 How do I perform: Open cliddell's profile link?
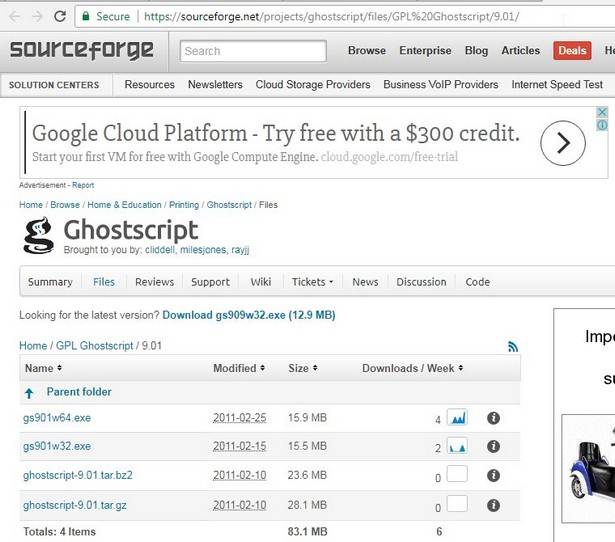pyautogui.click(x=160, y=250)
